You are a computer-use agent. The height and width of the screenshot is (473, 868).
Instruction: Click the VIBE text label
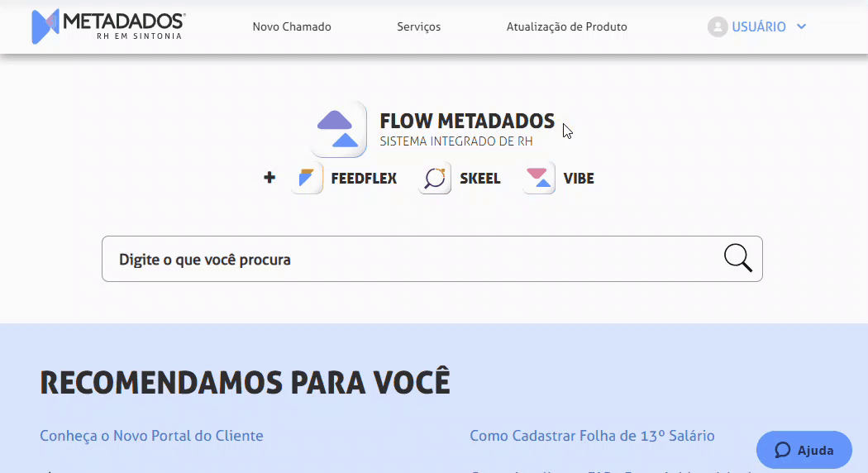pyautogui.click(x=579, y=179)
